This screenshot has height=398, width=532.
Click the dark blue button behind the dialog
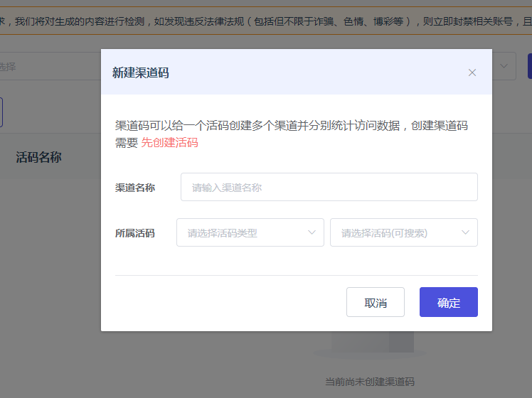[x=530, y=66]
